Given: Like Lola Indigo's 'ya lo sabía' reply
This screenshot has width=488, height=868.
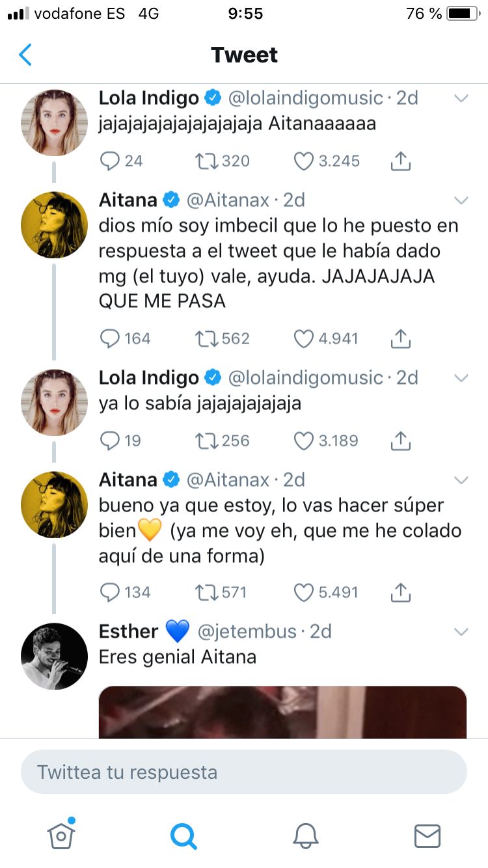Looking at the screenshot, I should click(303, 441).
